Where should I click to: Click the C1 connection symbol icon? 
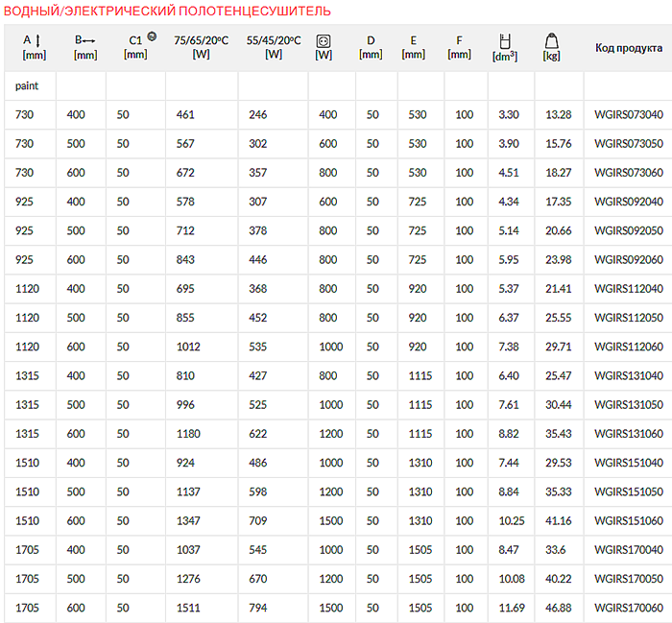click(x=152, y=36)
